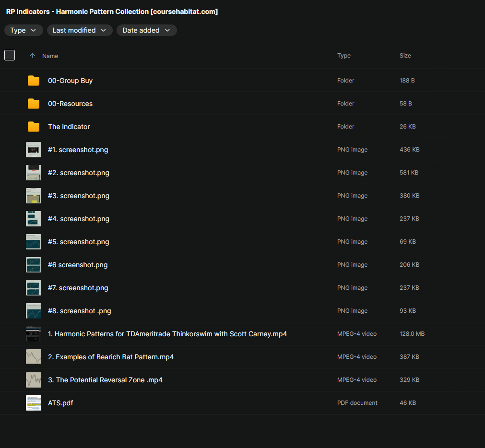
Task: Expand the Date added filter dropdown
Action: coord(146,30)
